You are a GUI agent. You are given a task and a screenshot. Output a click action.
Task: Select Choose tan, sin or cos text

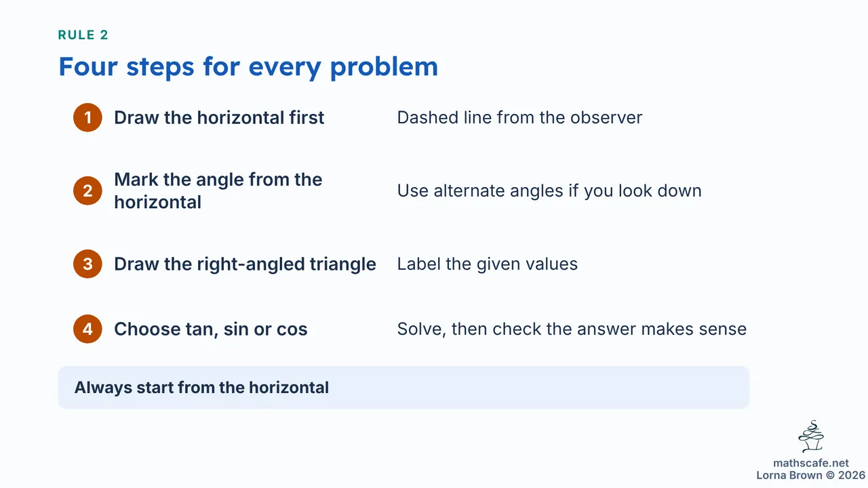tap(211, 329)
